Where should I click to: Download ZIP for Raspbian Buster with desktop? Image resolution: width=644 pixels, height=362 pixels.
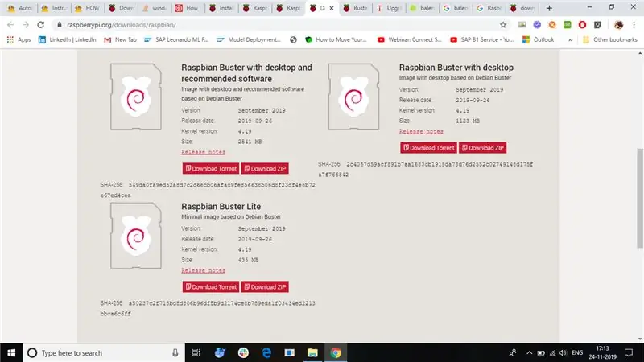click(x=482, y=148)
